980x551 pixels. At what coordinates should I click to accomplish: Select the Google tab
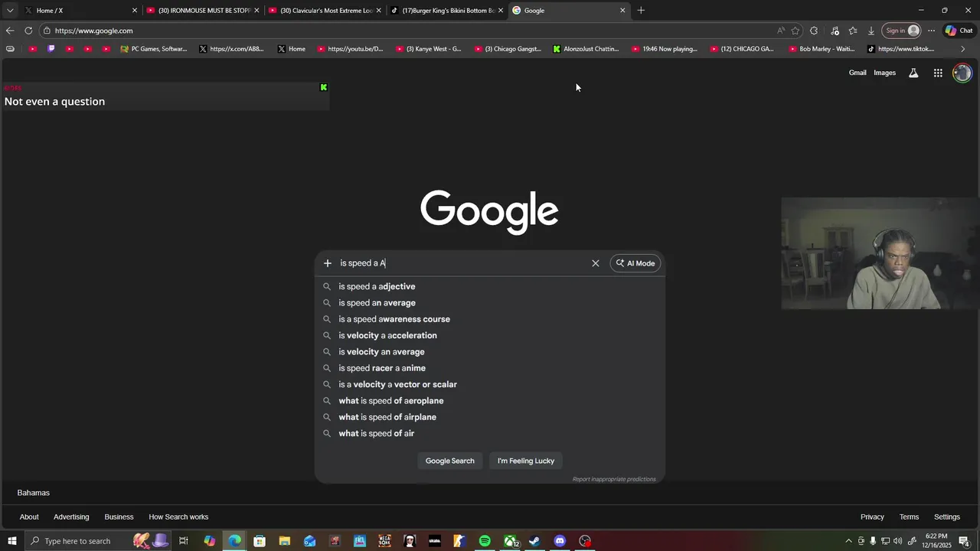tap(568, 11)
